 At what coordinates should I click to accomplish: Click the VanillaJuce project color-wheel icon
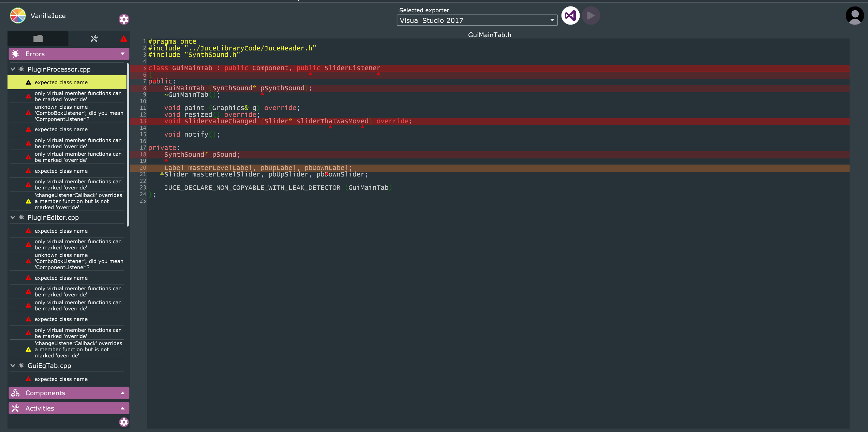tap(18, 16)
